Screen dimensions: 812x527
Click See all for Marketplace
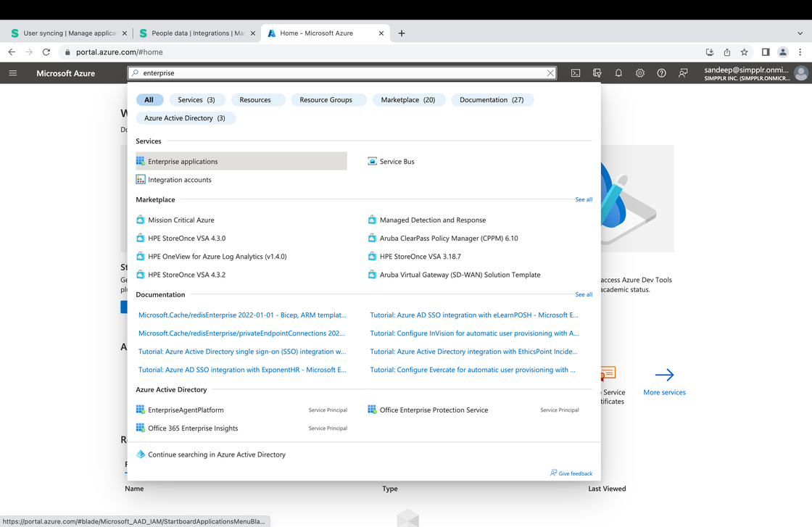tap(584, 199)
